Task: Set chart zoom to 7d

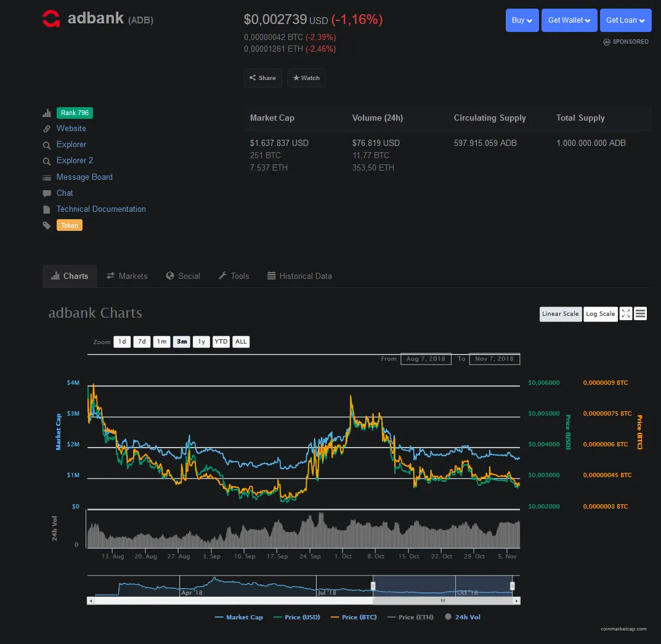Action: [x=142, y=342]
